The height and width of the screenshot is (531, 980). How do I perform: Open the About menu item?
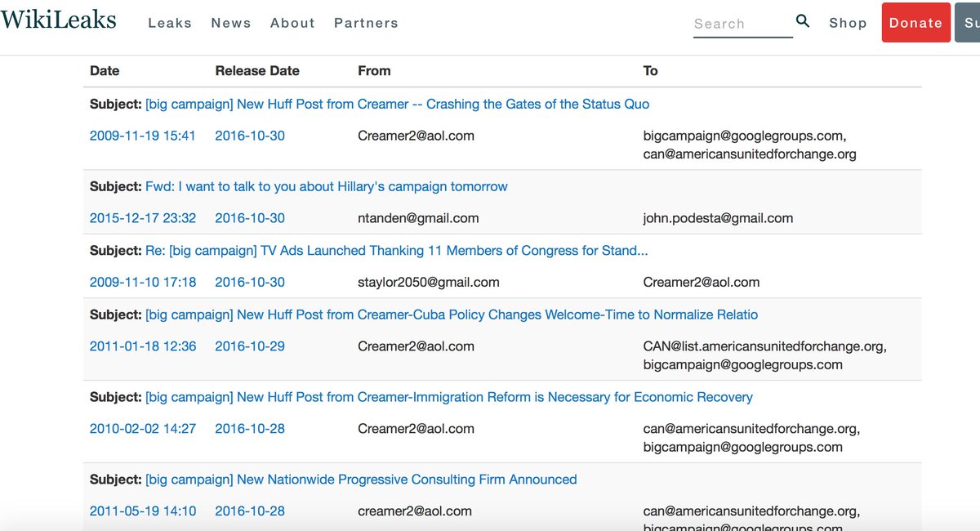click(x=292, y=23)
